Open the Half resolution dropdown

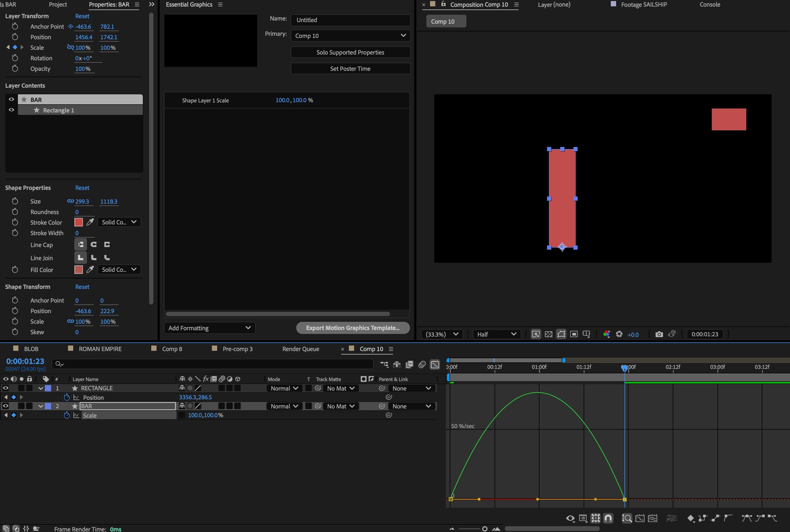496,334
